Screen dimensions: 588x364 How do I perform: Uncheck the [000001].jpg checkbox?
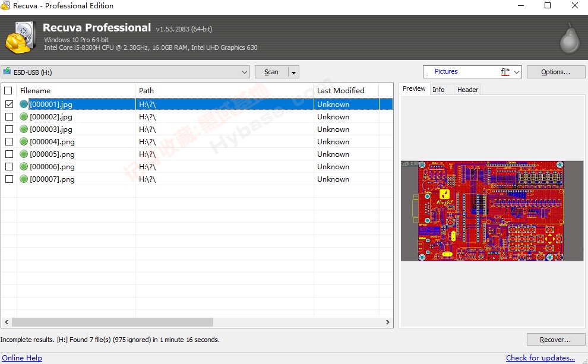tap(9, 105)
